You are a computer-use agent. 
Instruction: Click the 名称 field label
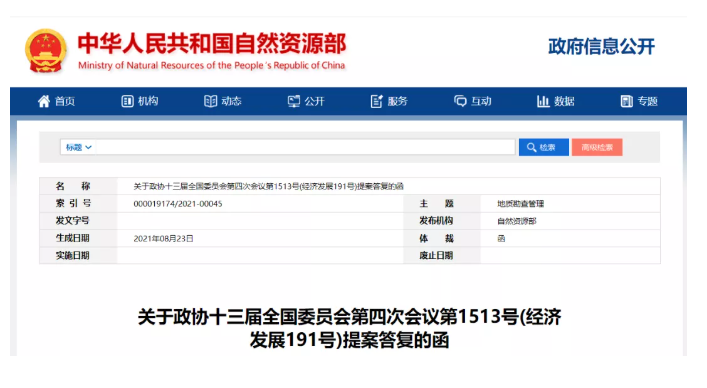click(73, 186)
